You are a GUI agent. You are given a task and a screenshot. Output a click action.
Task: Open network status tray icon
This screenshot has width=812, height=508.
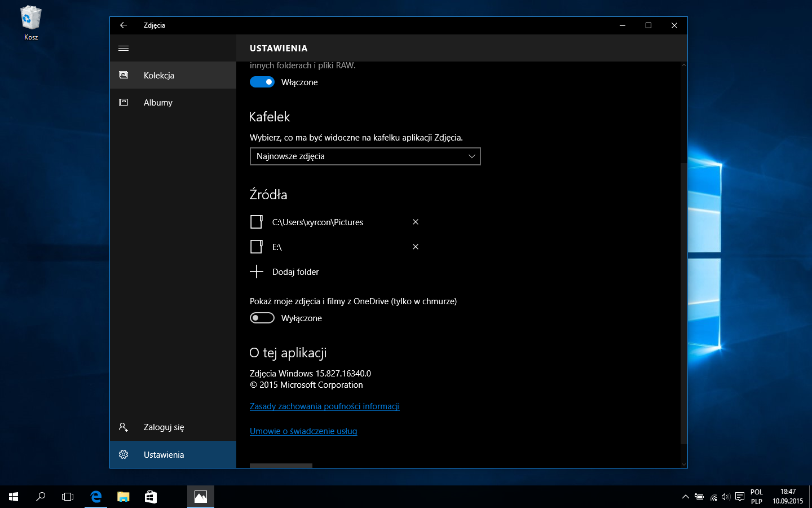(713, 497)
